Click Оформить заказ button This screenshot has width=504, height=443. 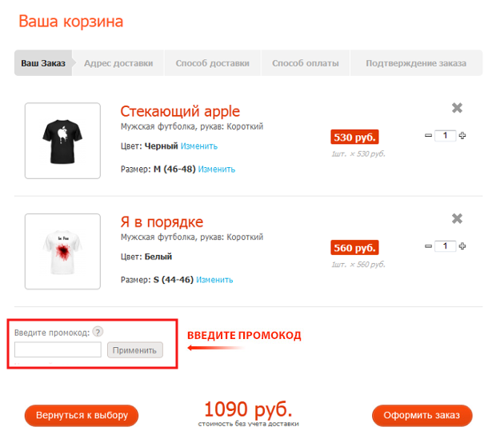click(x=422, y=416)
